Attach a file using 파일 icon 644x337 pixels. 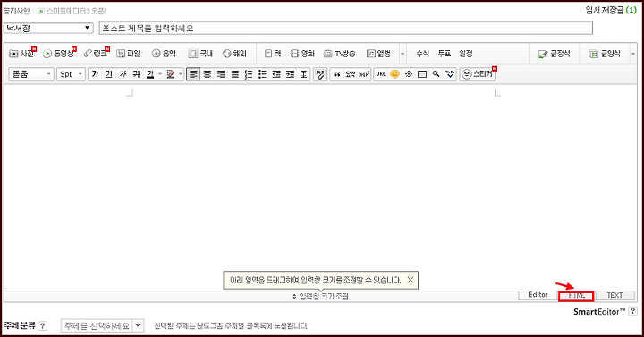(x=128, y=54)
